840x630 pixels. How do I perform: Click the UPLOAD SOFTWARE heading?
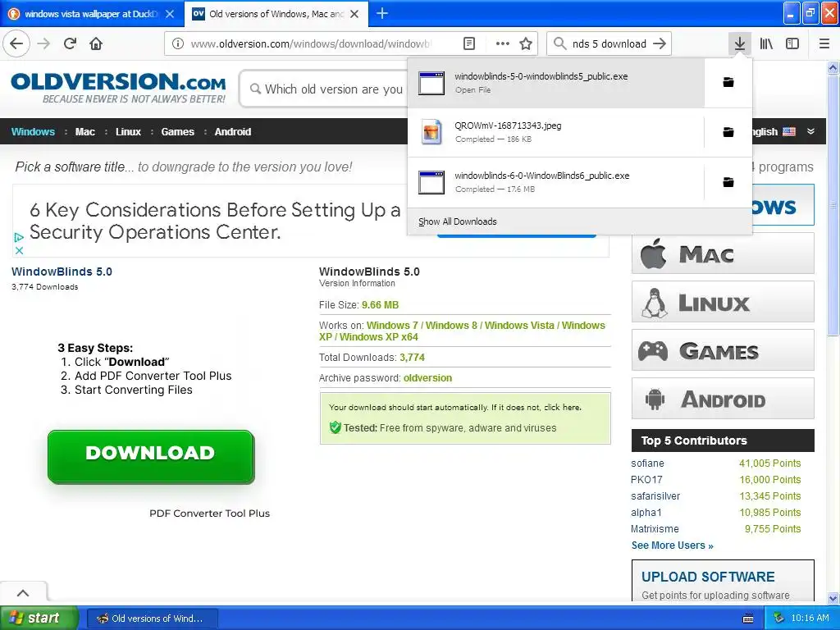tap(708, 577)
